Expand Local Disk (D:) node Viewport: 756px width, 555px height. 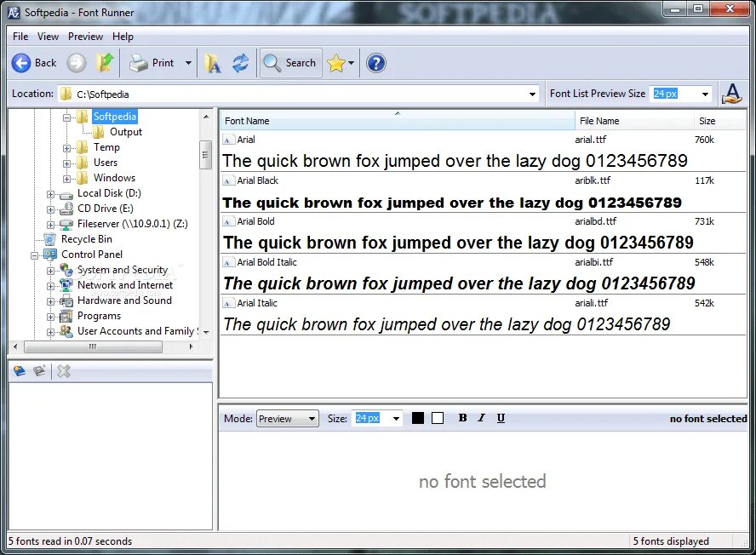tap(50, 194)
